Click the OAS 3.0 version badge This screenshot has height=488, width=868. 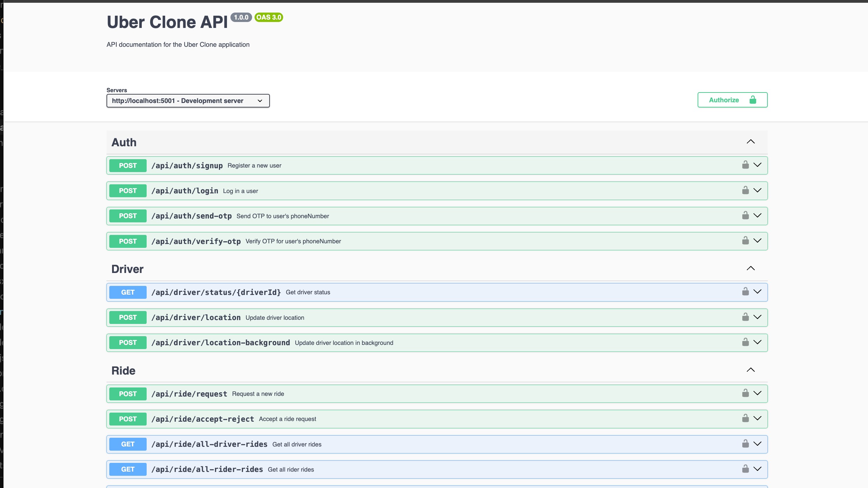(269, 17)
